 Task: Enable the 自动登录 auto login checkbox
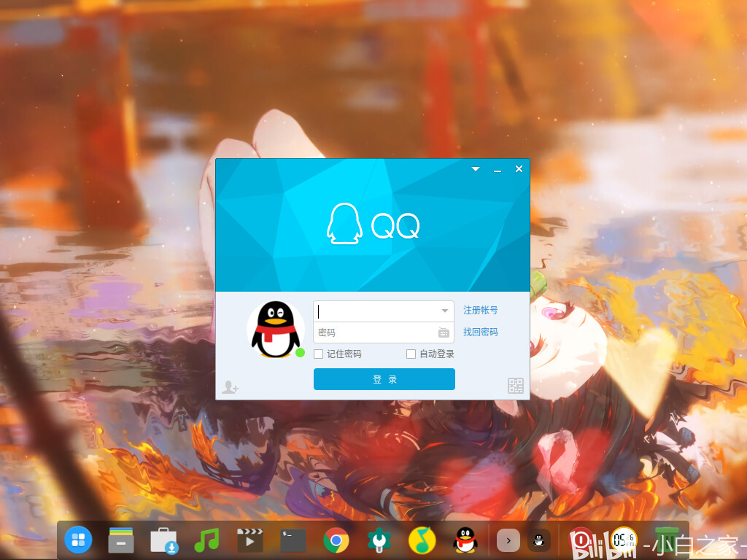(411, 354)
